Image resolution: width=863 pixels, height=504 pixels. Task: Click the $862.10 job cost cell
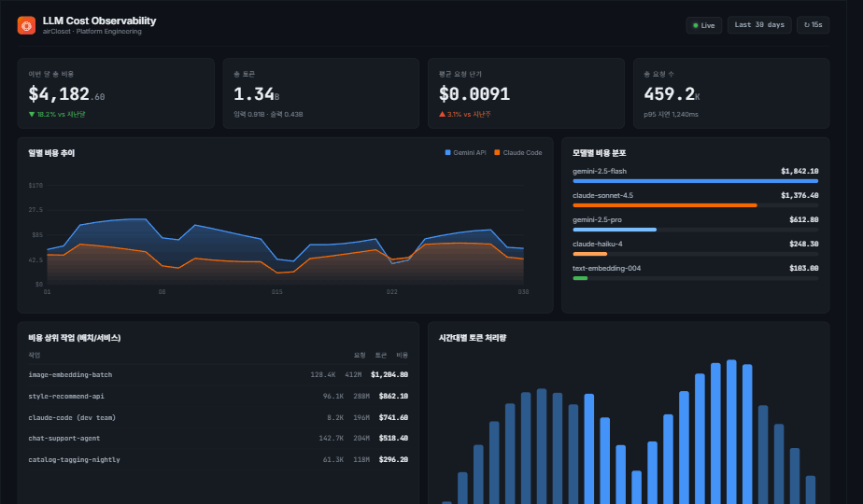[x=393, y=396]
